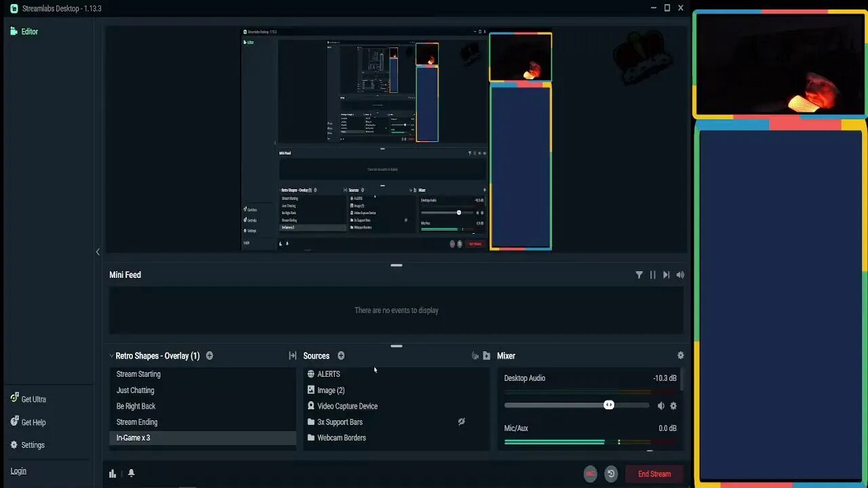This screenshot has height=488, width=868.
Task: Add a new source with plus icon
Action: click(x=341, y=356)
